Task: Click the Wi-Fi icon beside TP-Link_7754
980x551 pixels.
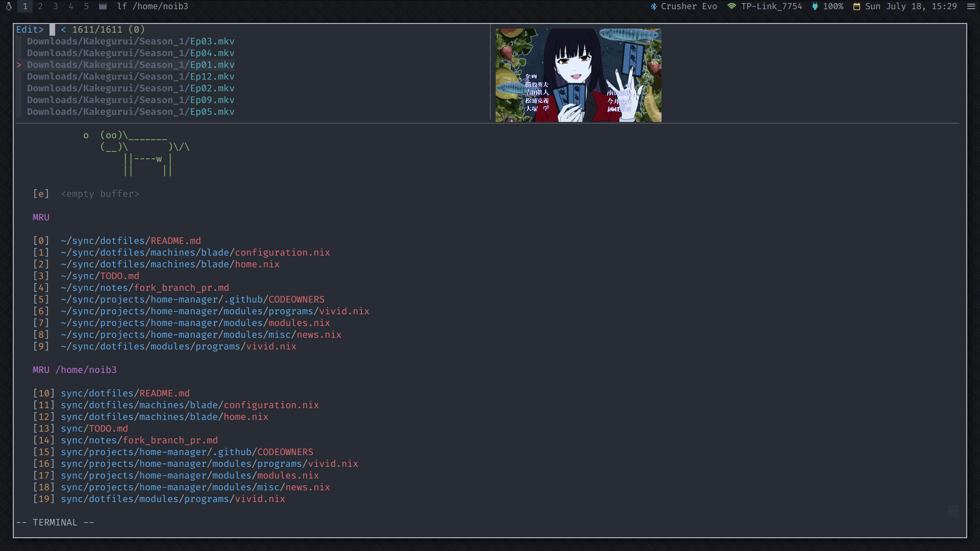Action: [x=731, y=7]
